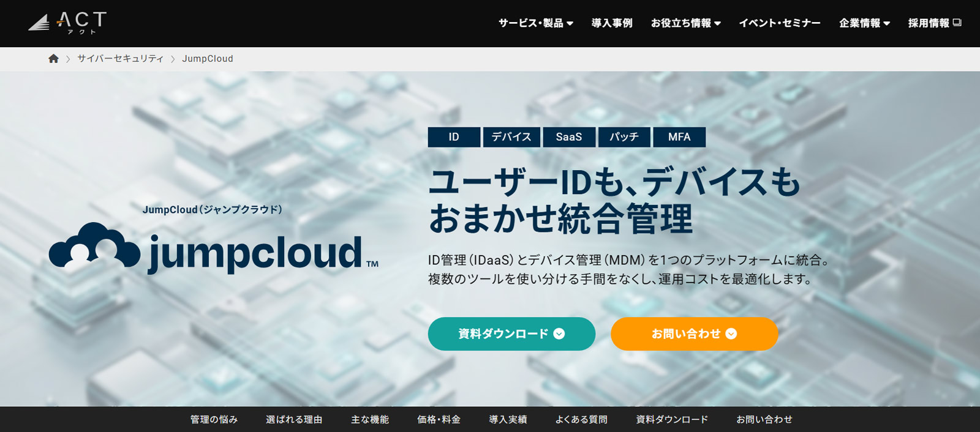Image resolution: width=980 pixels, height=432 pixels.
Task: Select the SaaS tag label
Action: click(x=569, y=137)
